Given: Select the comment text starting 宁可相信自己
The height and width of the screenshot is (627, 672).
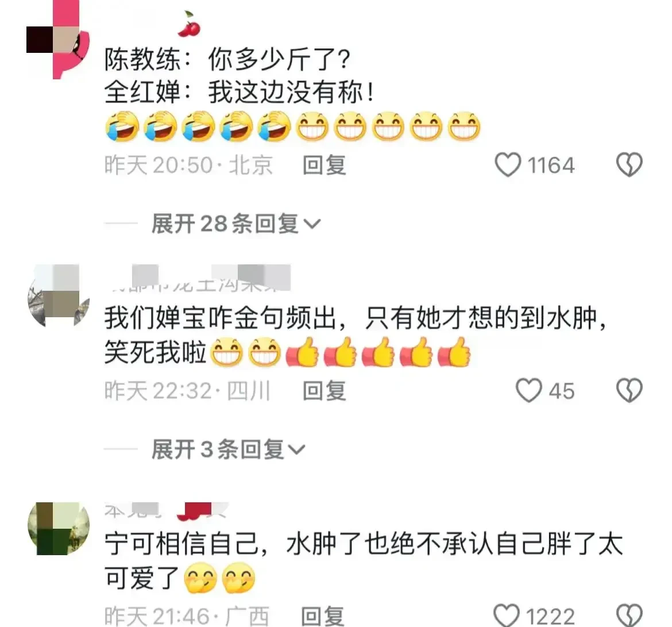Looking at the screenshot, I should click(364, 560).
